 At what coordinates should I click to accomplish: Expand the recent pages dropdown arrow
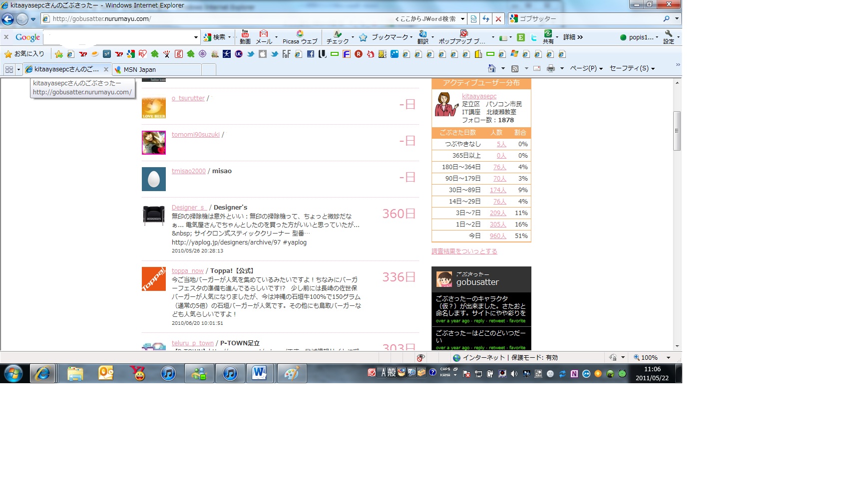pyautogui.click(x=33, y=19)
